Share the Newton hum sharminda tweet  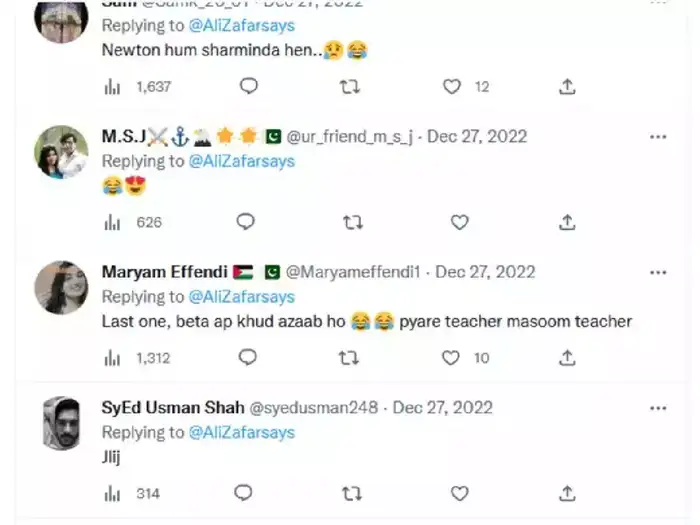[567, 86]
